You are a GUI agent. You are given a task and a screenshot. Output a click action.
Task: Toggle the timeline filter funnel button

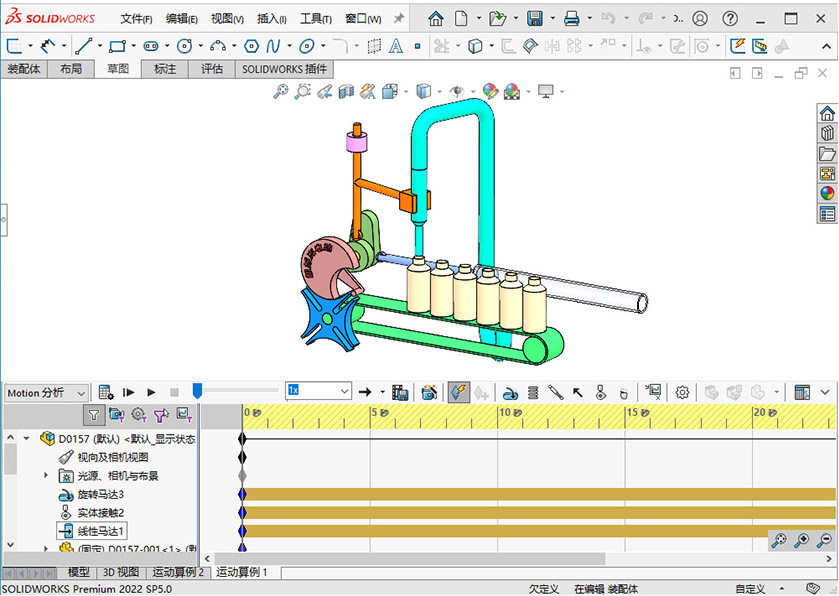point(93,414)
